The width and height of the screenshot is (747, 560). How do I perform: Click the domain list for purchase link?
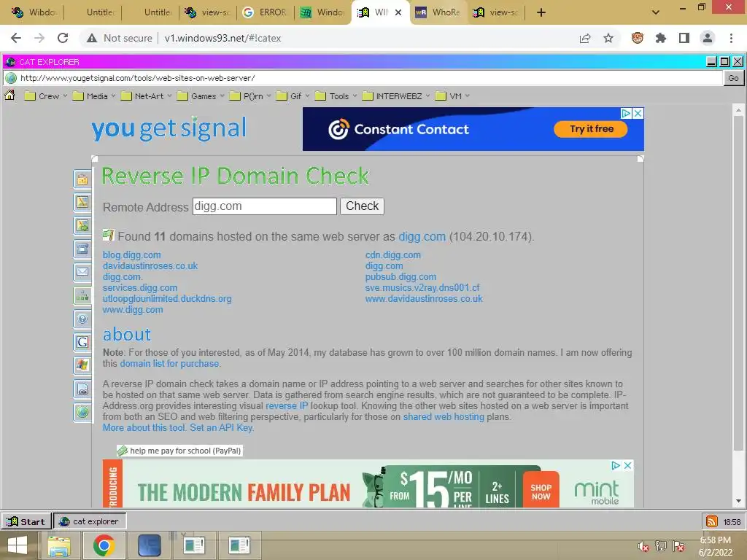tap(169, 363)
